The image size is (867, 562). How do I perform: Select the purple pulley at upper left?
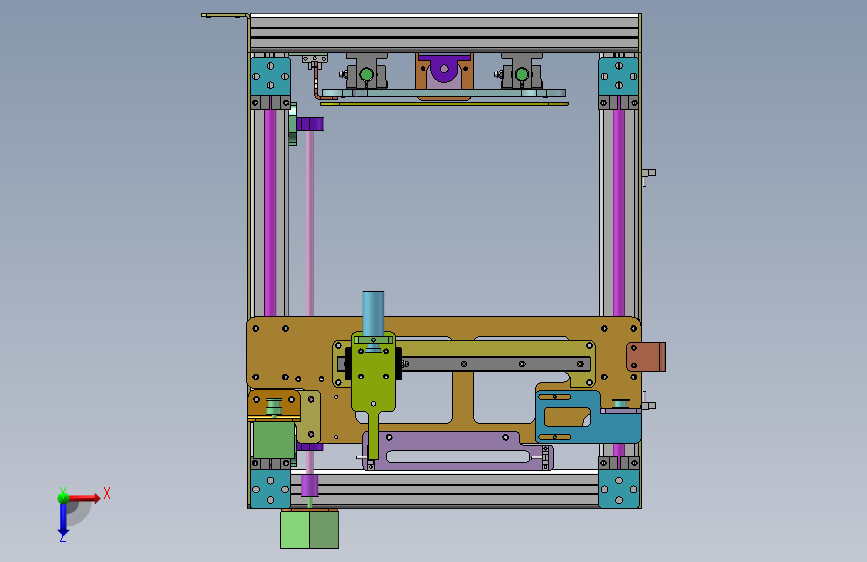pyautogui.click(x=310, y=123)
